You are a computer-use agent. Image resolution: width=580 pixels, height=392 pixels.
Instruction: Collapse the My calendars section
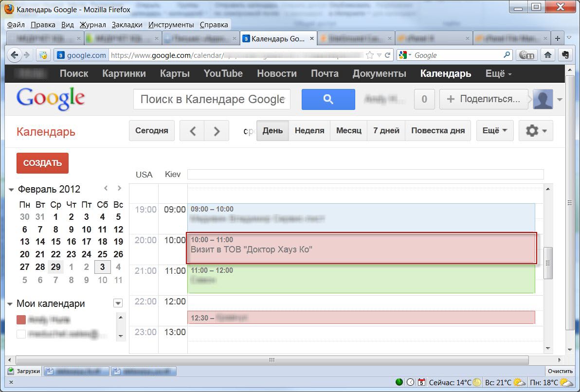click(10, 304)
